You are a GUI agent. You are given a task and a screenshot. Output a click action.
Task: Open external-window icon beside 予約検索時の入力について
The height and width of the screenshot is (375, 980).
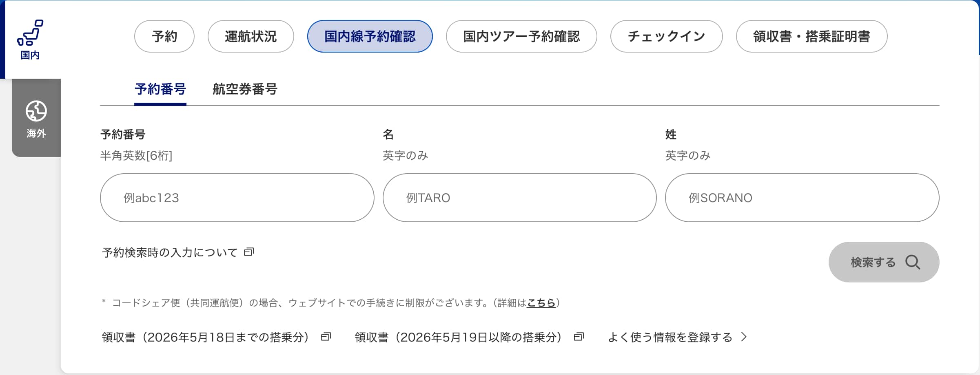click(249, 252)
